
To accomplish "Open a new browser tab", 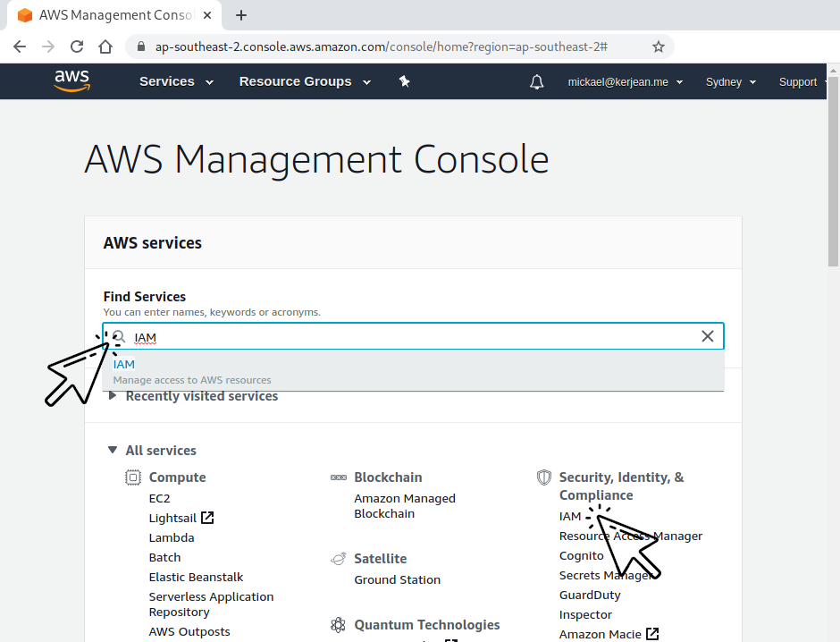I will [x=241, y=15].
